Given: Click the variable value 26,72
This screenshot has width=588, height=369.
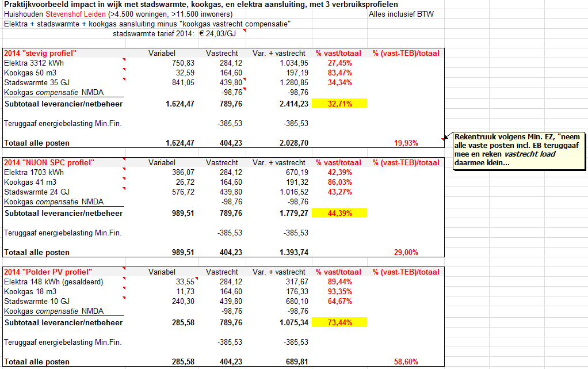Looking at the screenshot, I should click(x=185, y=182).
